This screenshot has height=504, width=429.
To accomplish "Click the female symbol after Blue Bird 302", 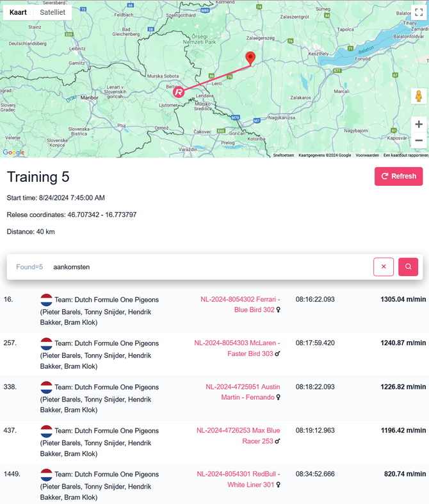I will [279, 310].
